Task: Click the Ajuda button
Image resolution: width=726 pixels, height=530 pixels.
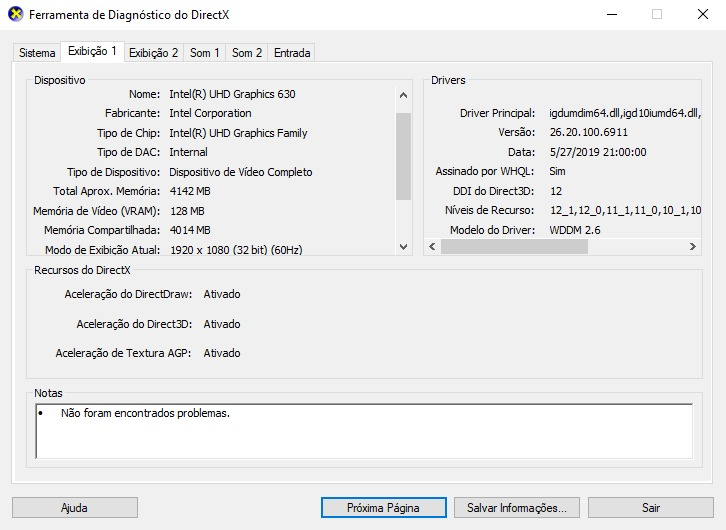Action: (x=75, y=508)
